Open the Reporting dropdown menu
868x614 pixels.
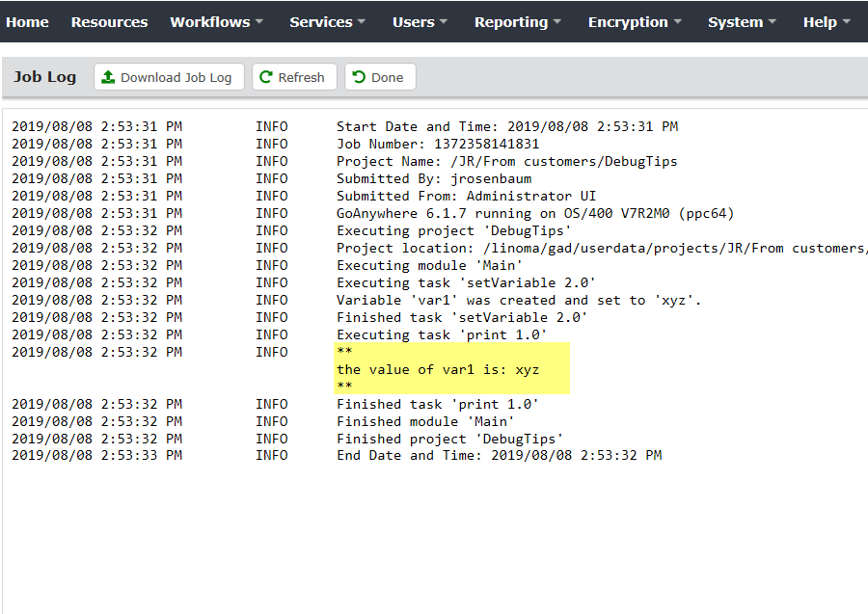[518, 22]
